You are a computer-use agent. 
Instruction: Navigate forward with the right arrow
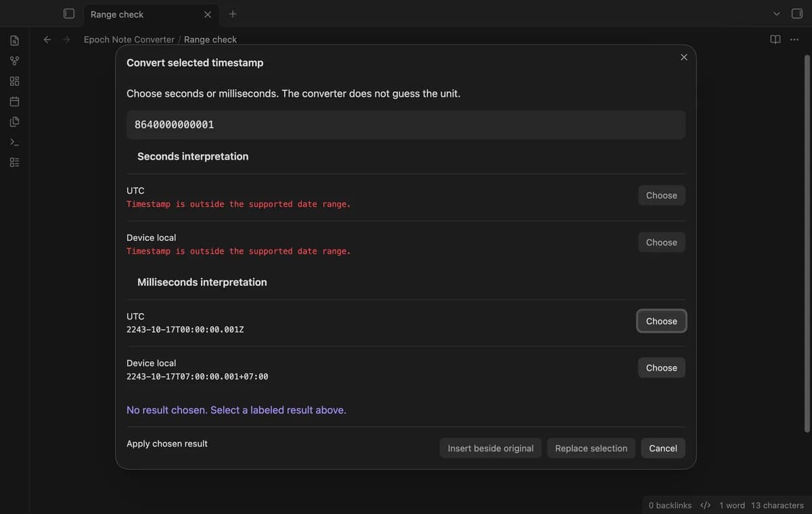click(x=66, y=39)
